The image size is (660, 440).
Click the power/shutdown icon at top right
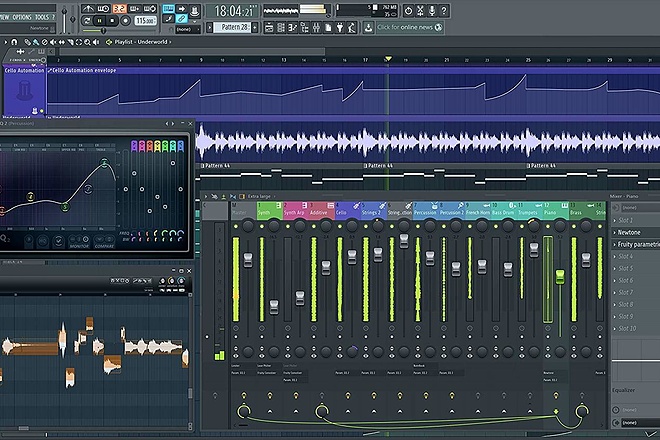408,11
